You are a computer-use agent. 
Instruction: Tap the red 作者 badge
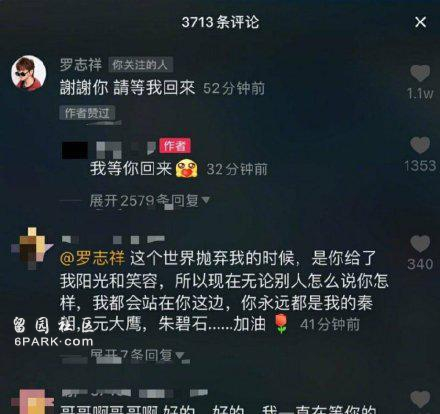(175, 146)
